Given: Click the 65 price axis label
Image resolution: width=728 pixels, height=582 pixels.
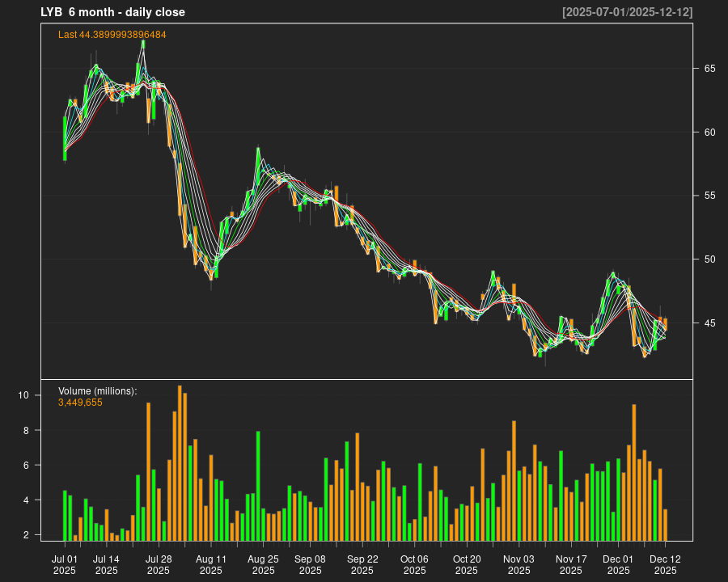Looking at the screenshot, I should tap(709, 69).
